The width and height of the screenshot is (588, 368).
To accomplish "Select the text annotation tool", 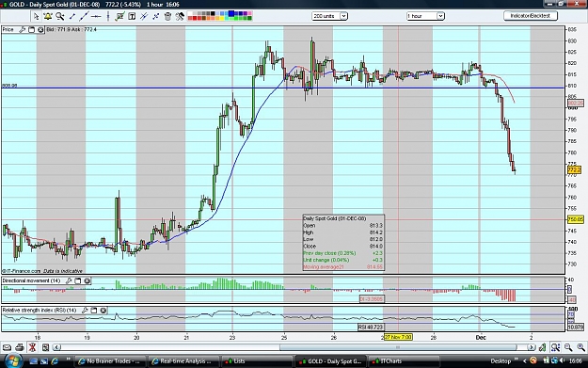I will pos(132,16).
